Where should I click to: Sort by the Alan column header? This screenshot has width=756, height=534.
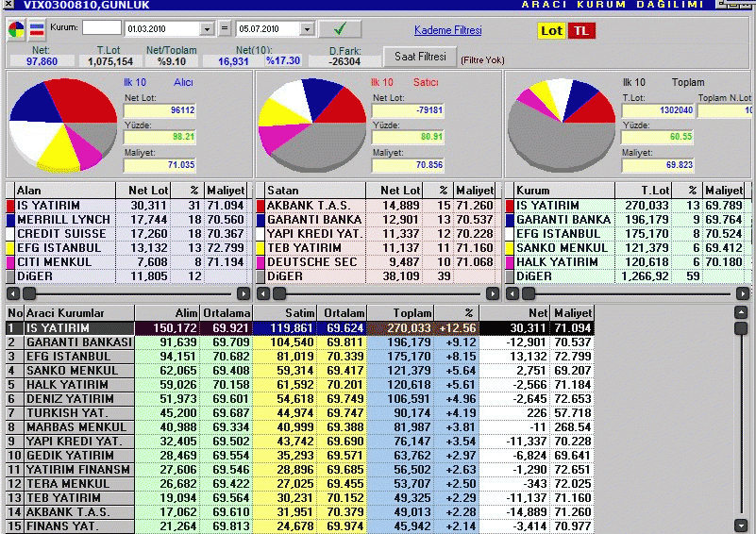tap(65, 191)
